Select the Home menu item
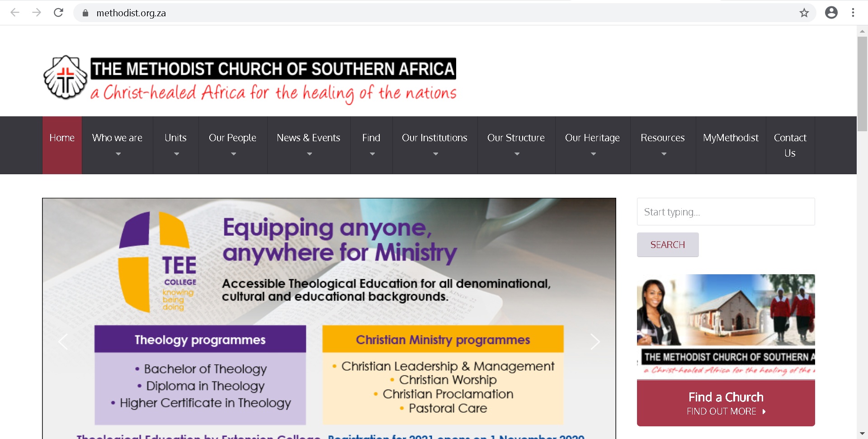This screenshot has height=439, width=868. pos(61,138)
